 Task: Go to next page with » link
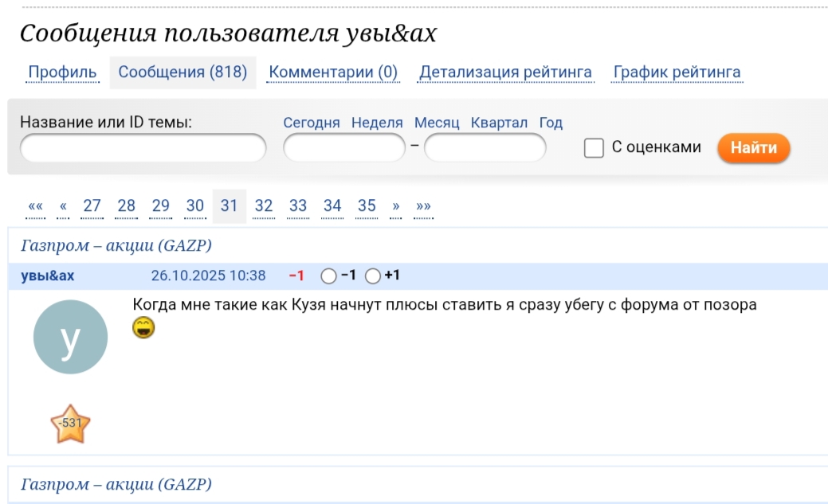pos(395,206)
